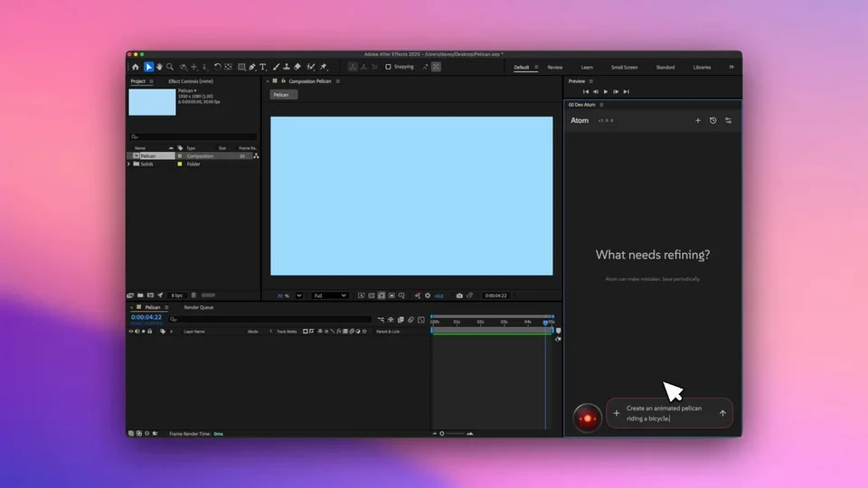Toggle Lock column in timeline header
This screenshot has height=488, width=868.
click(149, 332)
